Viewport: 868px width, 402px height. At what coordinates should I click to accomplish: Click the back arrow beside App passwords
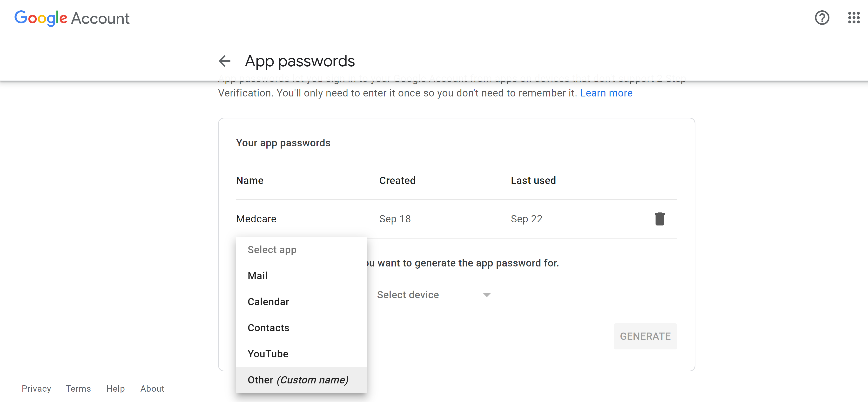click(224, 61)
